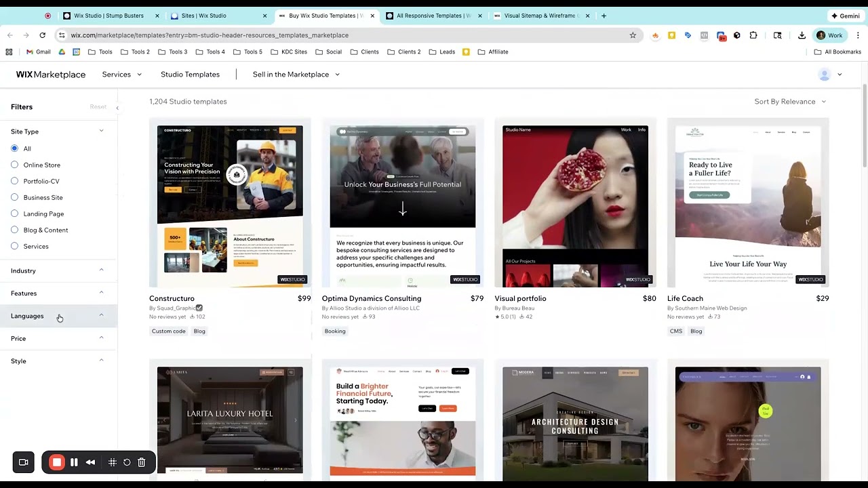Select Services radio option in filters
This screenshot has height=488, width=868.
coord(14,246)
